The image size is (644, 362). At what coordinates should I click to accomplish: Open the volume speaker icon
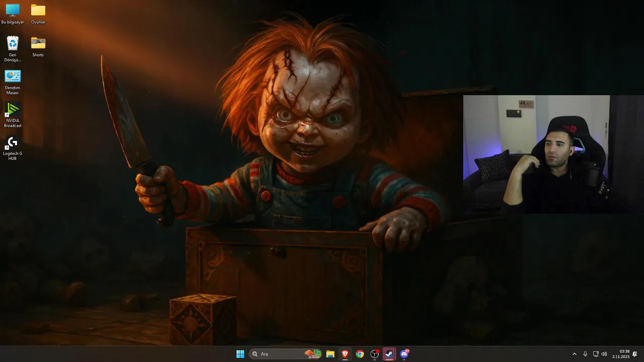604,354
